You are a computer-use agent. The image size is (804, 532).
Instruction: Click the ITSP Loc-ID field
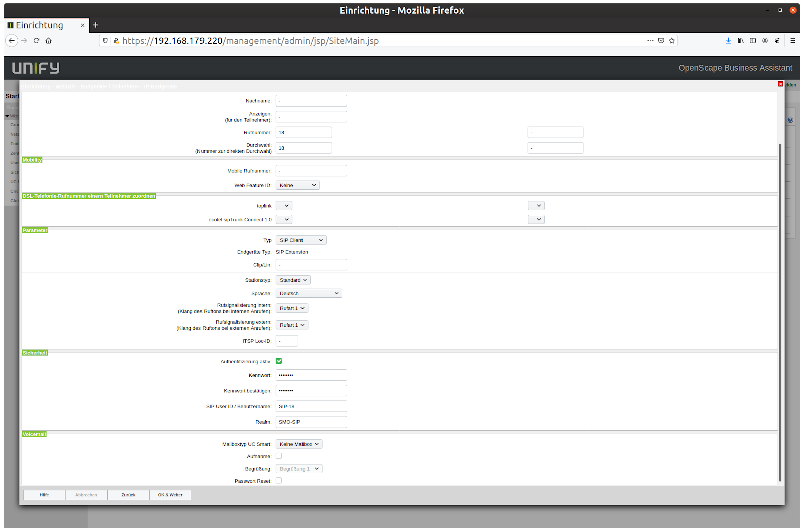(x=287, y=341)
